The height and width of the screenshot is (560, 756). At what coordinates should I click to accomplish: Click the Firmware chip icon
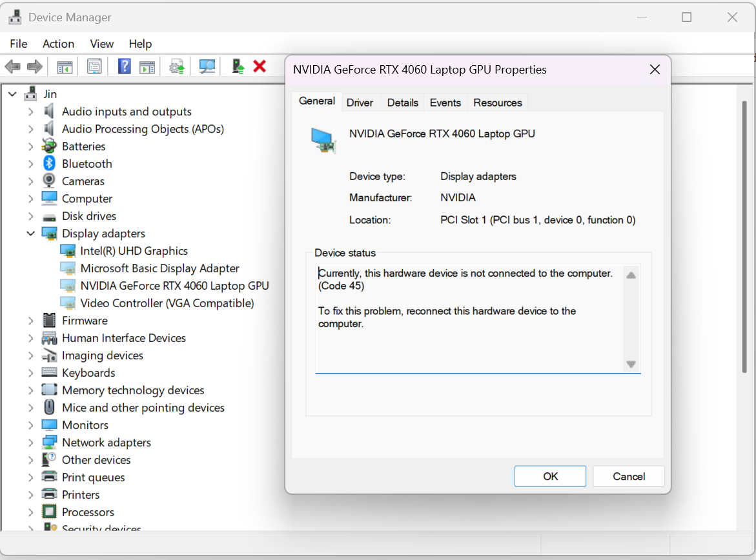tap(49, 320)
